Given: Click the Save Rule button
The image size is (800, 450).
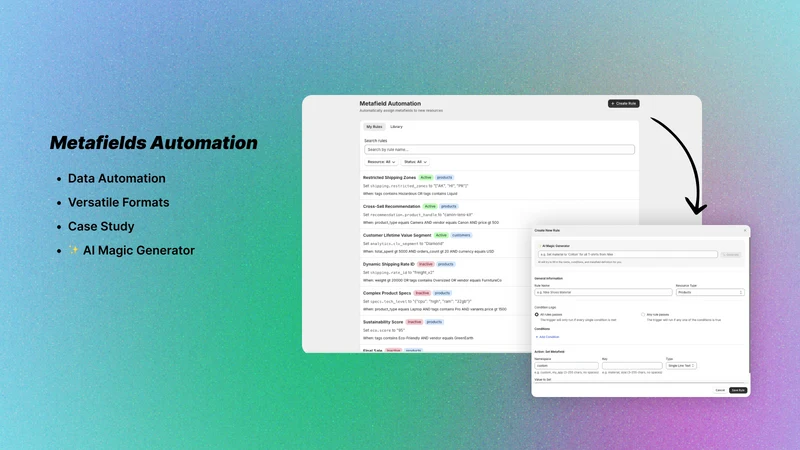Looking at the screenshot, I should (738, 390).
